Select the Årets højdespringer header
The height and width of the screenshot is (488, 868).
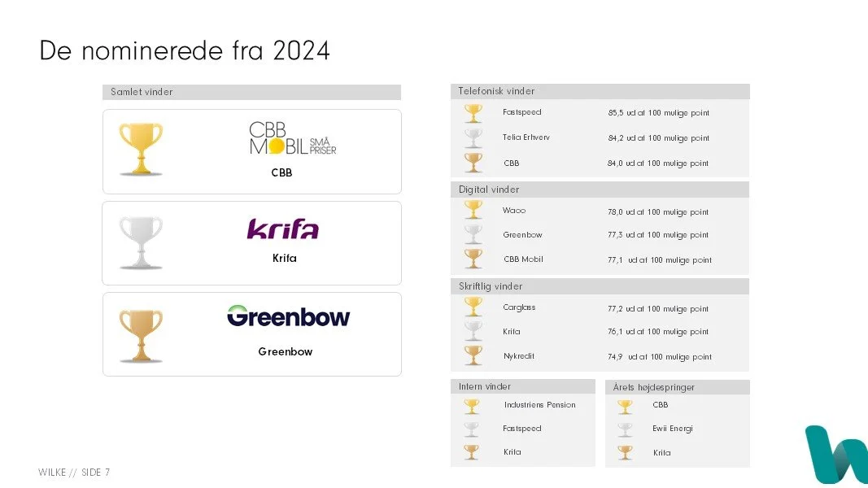[678, 387]
